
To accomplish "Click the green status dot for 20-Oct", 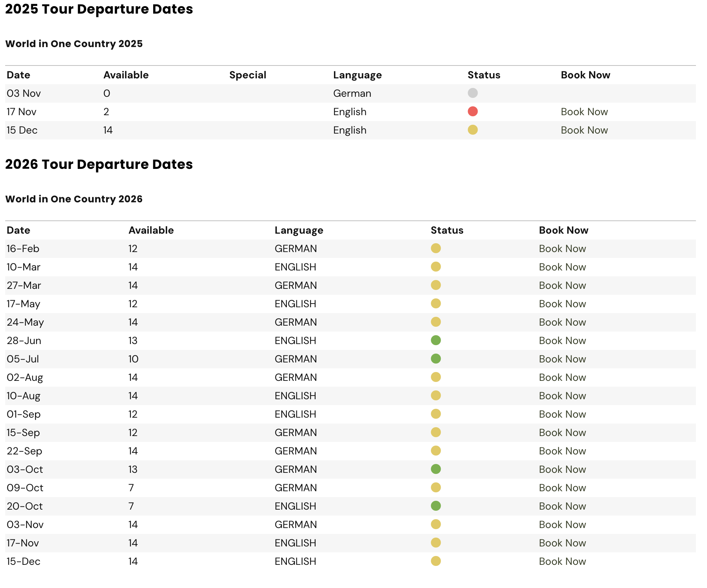I will pyautogui.click(x=436, y=506).
